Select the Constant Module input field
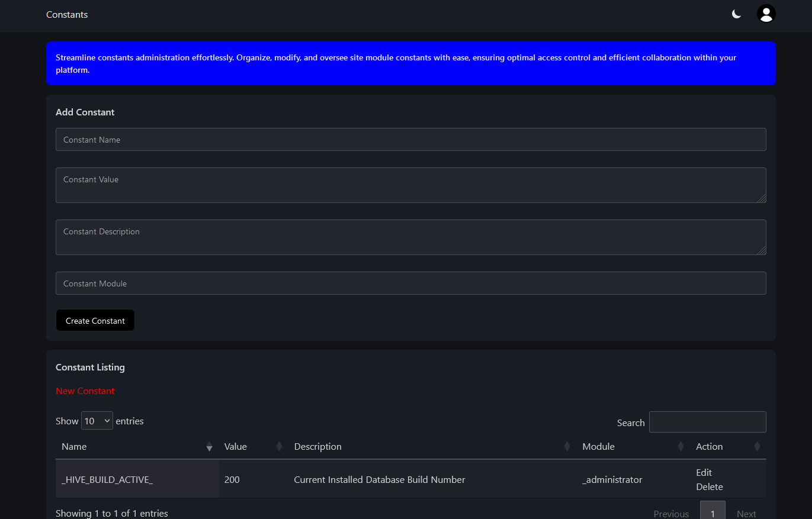 point(410,283)
